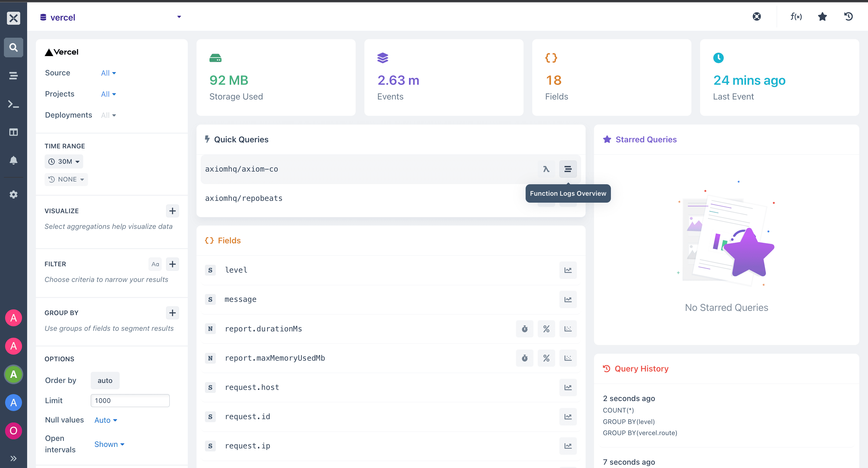Open the APL functions f(x) icon
The image size is (868, 468).
pos(796,17)
